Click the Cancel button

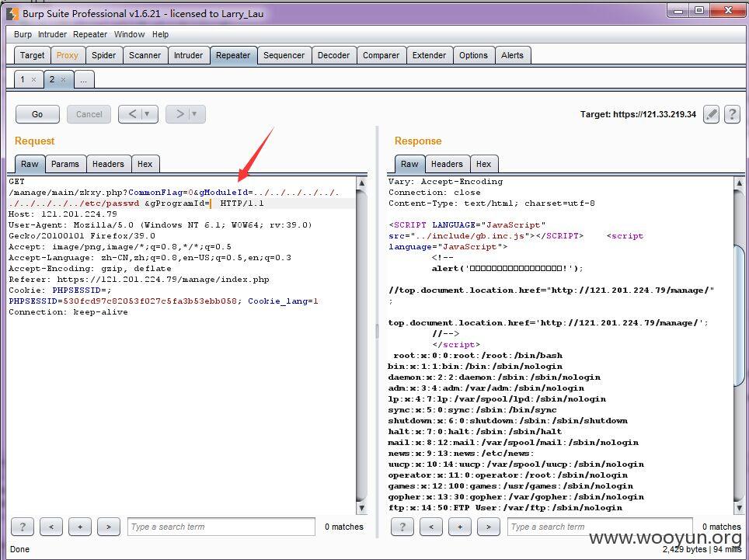(x=89, y=114)
